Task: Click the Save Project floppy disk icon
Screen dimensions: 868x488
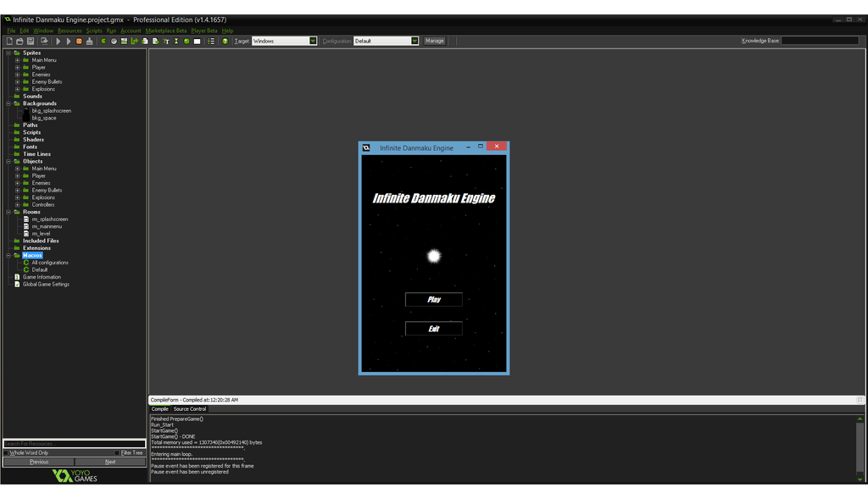Action: 31,41
